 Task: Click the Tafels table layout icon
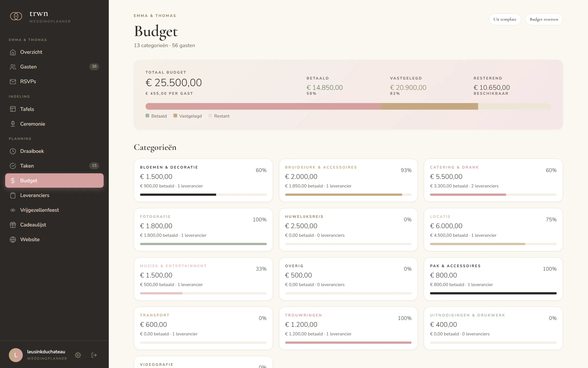coord(13,109)
